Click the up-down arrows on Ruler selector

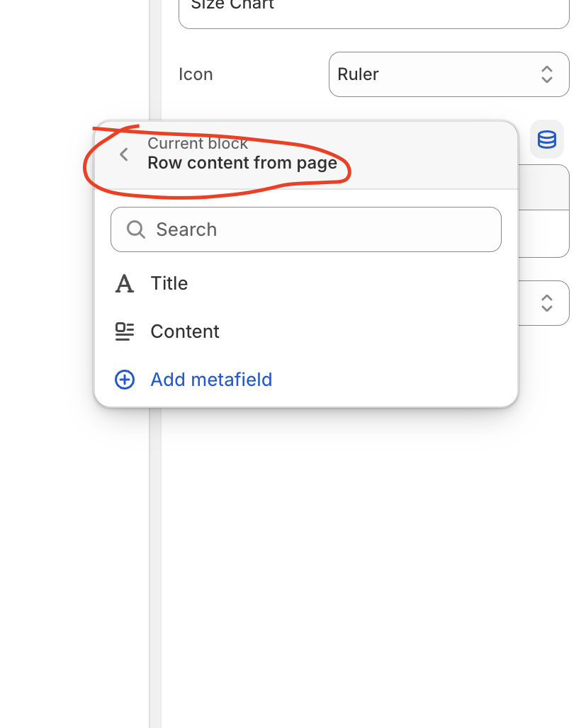547,74
